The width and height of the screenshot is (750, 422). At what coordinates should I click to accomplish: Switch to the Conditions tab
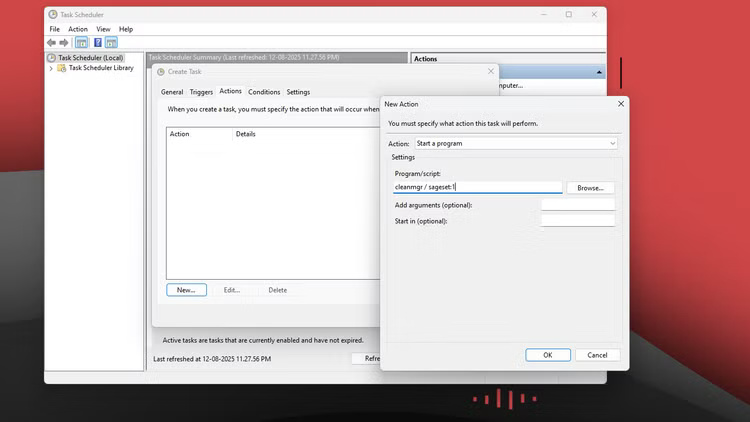tap(264, 92)
